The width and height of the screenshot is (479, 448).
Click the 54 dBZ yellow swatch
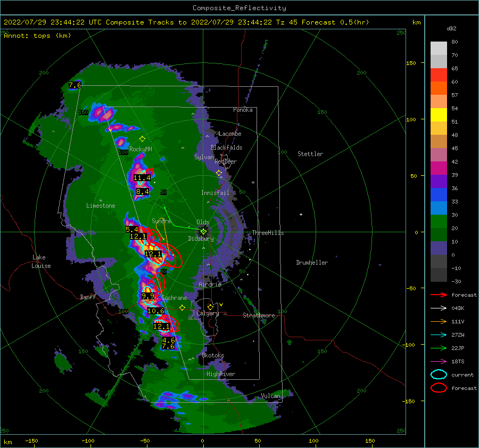point(439,115)
